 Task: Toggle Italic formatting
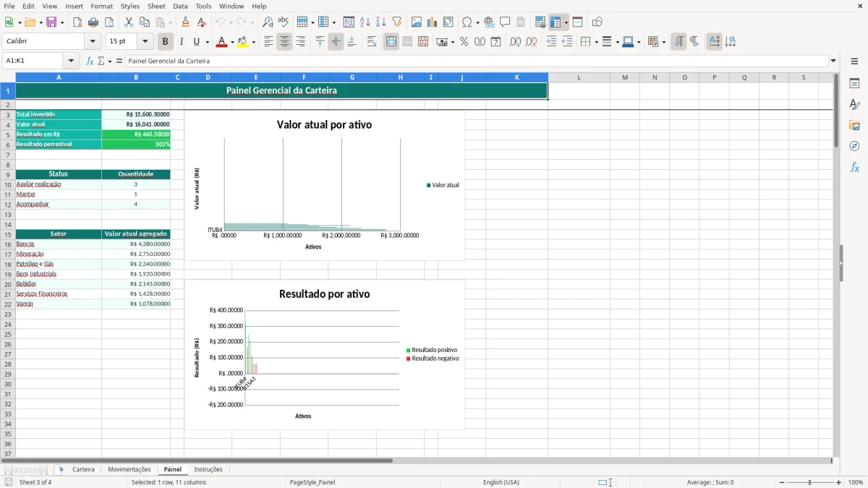point(182,42)
